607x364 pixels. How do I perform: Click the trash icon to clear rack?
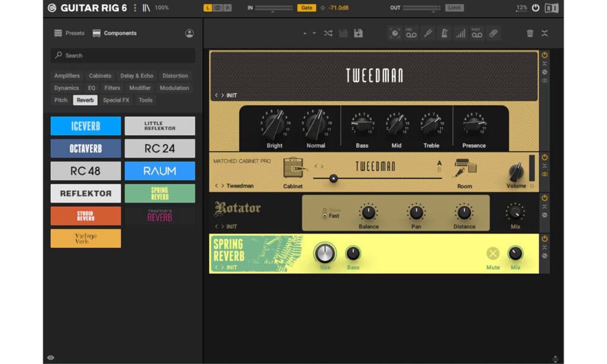(530, 33)
